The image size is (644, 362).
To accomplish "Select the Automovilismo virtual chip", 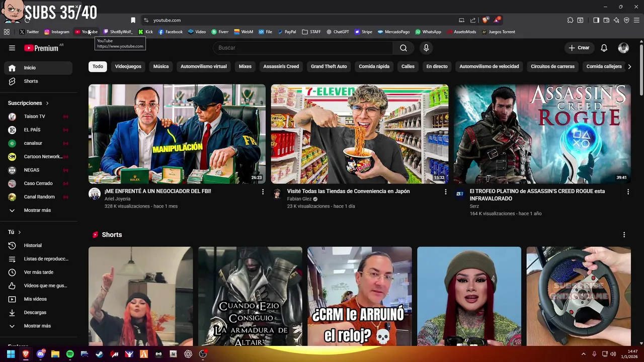I will [x=203, y=66].
